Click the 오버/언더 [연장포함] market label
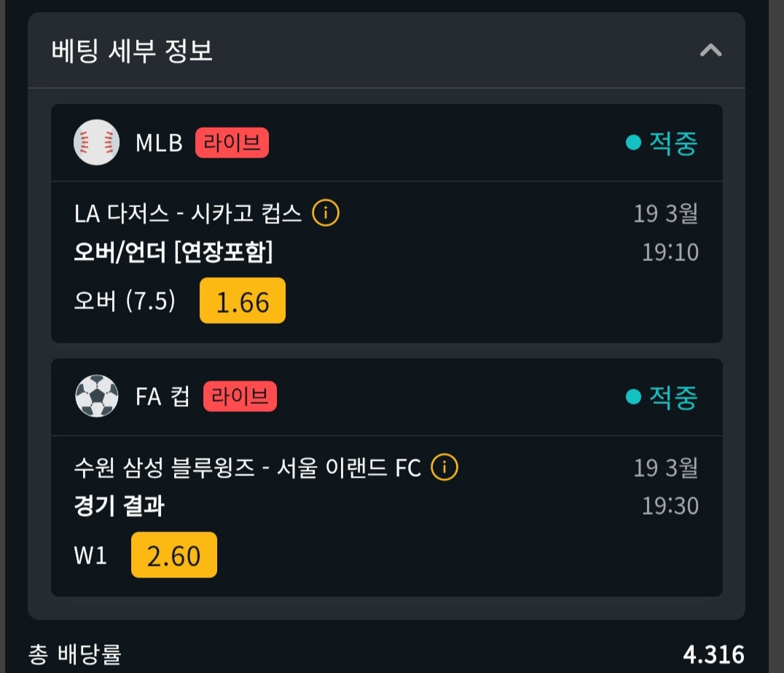784x673 pixels. coord(173,252)
